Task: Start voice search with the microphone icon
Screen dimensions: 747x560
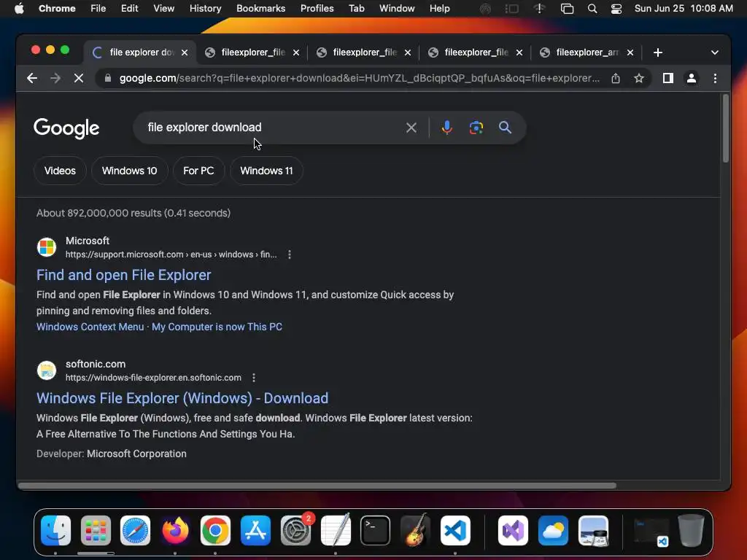Action: (x=447, y=128)
